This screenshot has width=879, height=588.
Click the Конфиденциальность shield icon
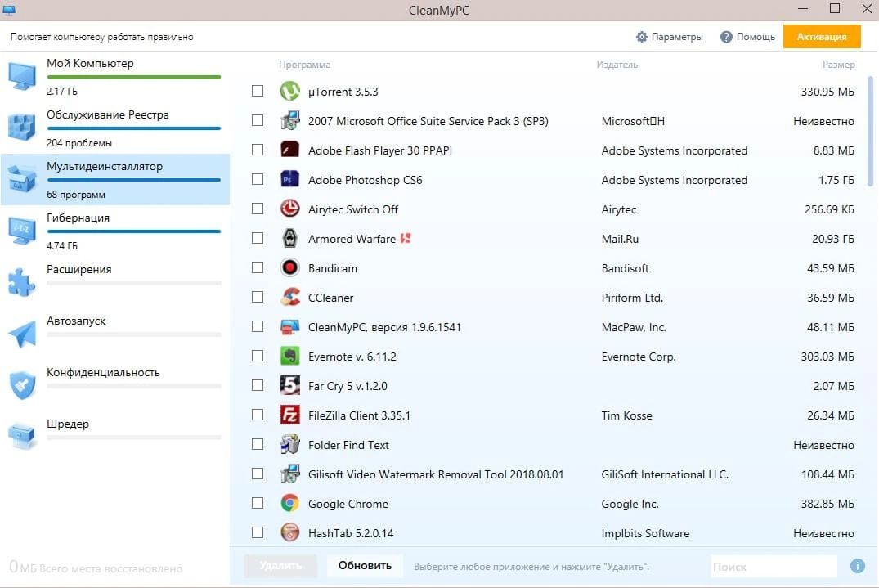[x=22, y=385]
